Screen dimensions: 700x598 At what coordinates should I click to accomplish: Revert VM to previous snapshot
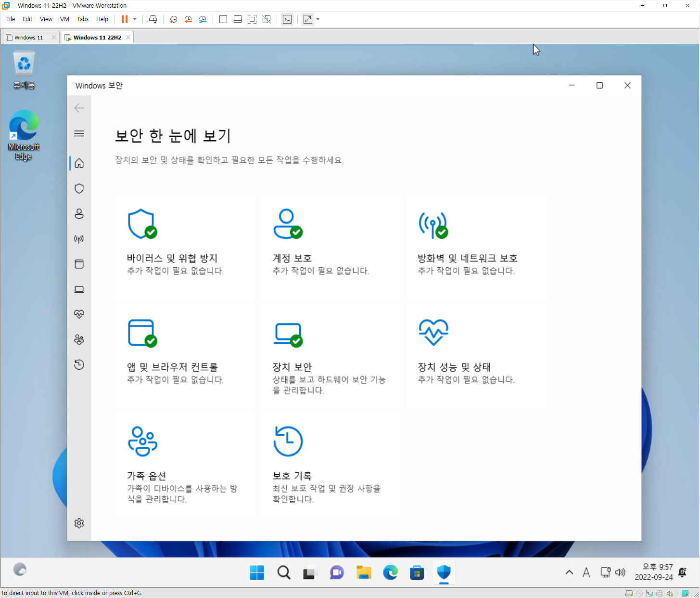(x=188, y=19)
